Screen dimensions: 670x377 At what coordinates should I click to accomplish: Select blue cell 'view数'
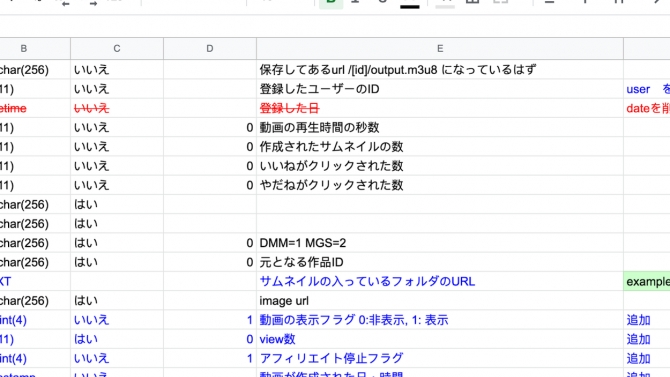coord(440,339)
